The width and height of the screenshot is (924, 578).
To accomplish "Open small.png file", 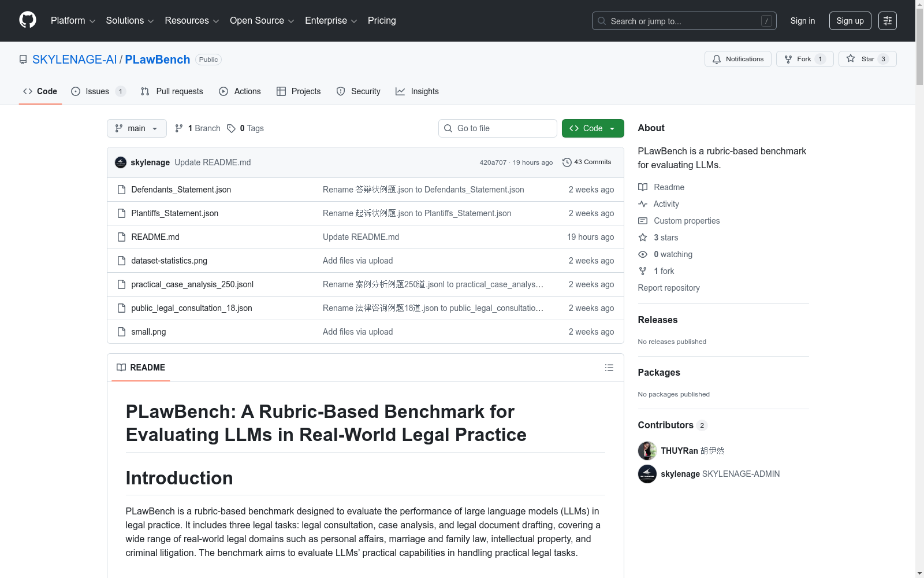I will [148, 332].
